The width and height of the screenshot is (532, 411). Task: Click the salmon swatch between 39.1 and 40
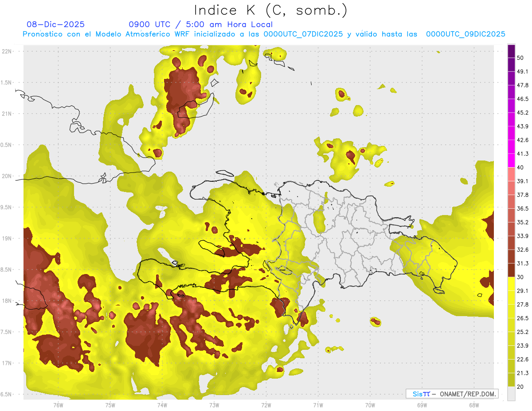(511, 174)
